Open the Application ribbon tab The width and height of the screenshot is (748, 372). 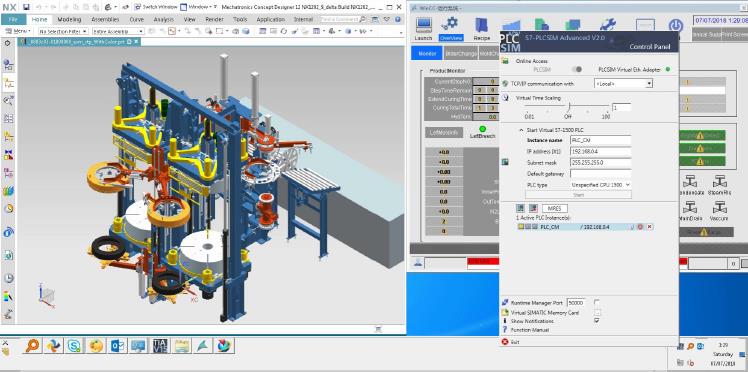point(270,20)
